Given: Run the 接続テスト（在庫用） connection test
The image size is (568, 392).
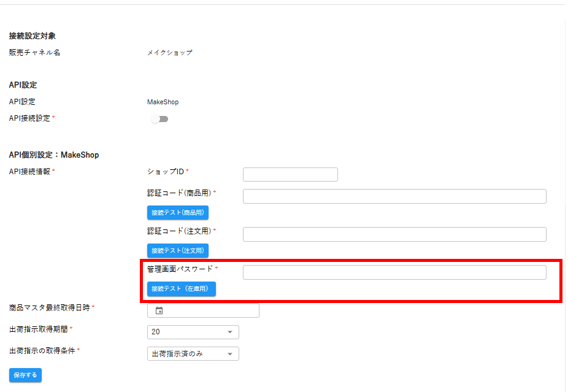Looking at the screenshot, I should click(x=181, y=288).
